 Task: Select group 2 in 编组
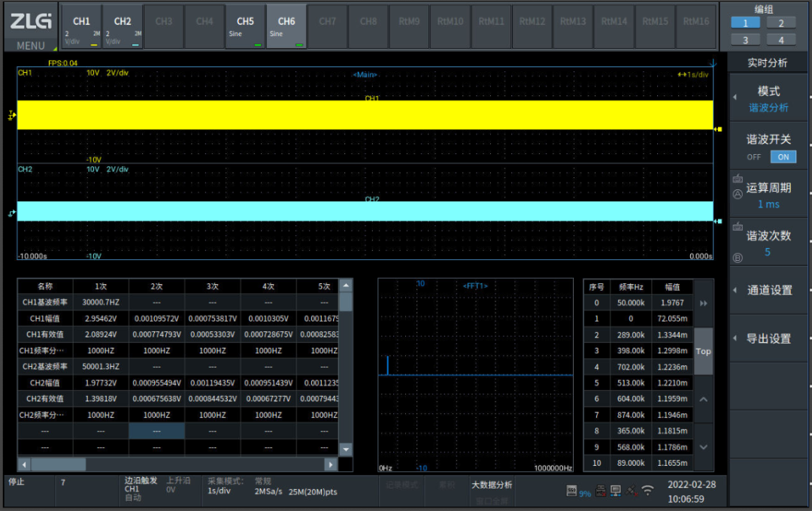coord(781,23)
